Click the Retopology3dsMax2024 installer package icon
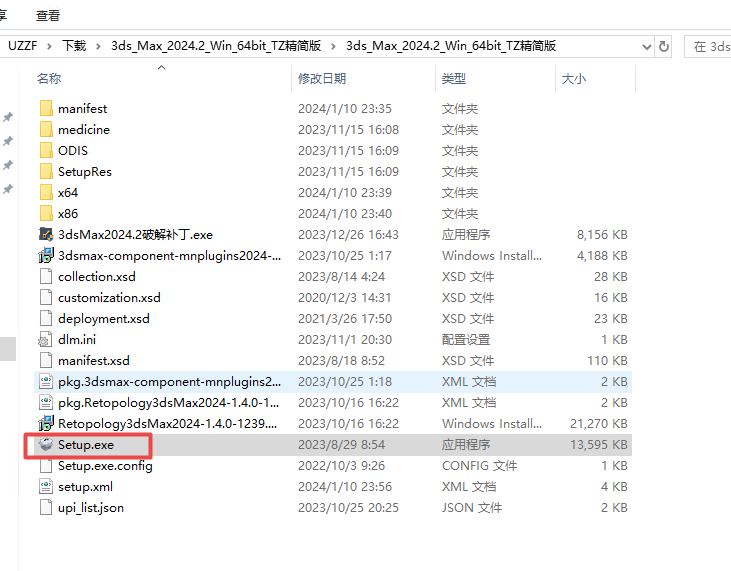The width and height of the screenshot is (731, 571). point(45,424)
